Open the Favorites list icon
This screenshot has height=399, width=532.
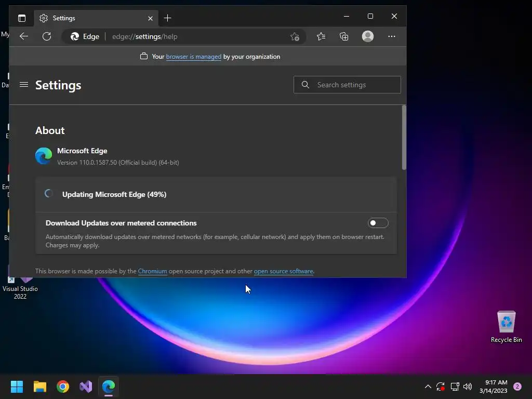(321, 36)
